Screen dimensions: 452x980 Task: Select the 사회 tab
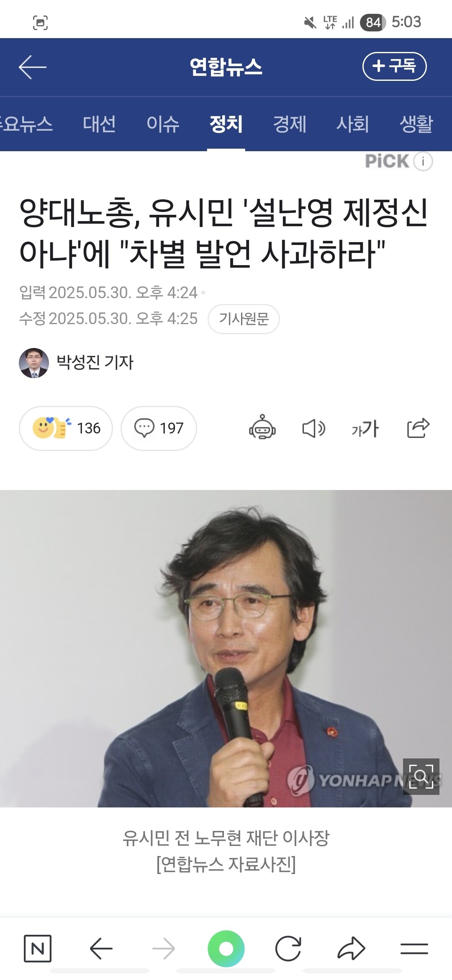[353, 124]
